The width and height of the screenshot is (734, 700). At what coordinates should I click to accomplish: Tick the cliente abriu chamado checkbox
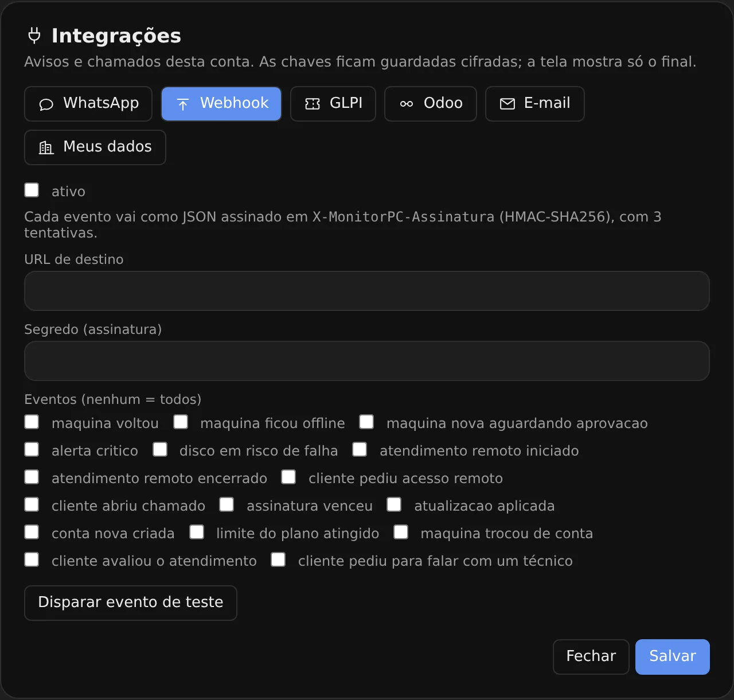coord(32,504)
